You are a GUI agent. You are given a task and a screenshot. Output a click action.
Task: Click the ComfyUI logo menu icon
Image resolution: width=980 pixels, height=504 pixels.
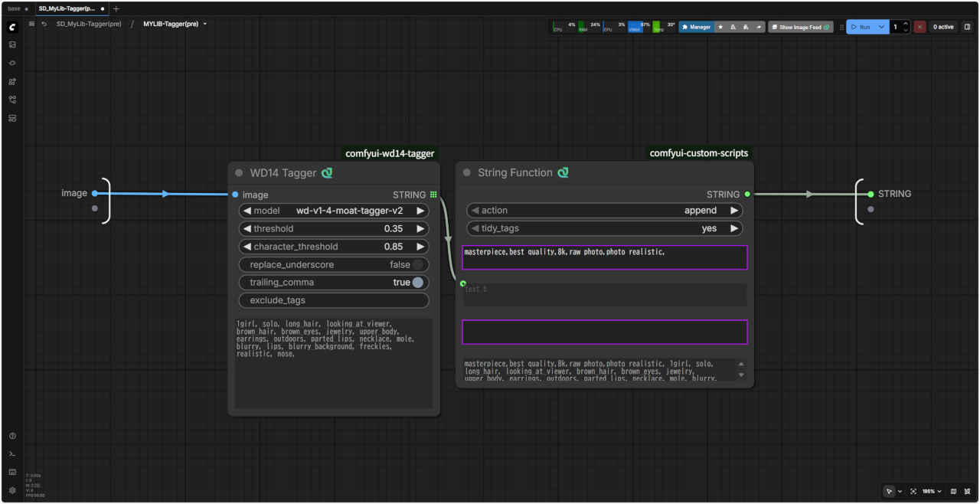pyautogui.click(x=12, y=27)
